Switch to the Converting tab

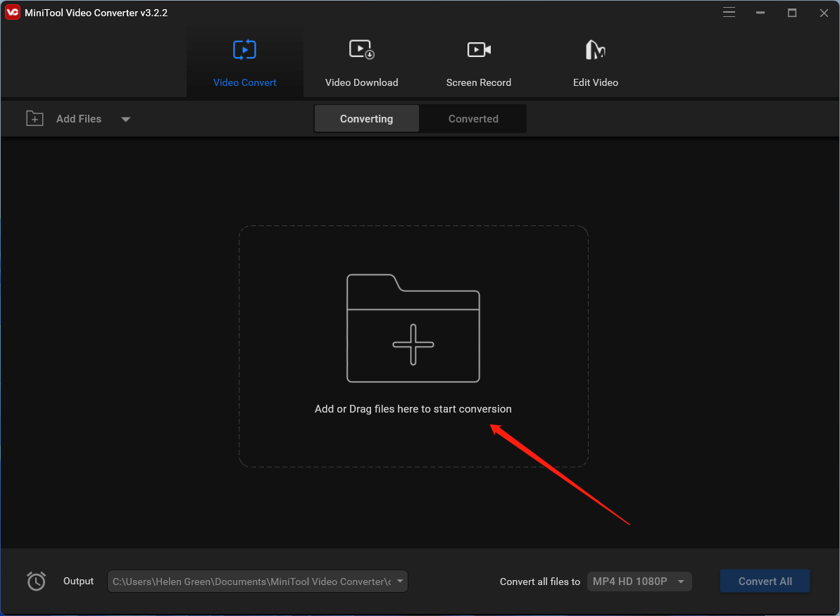pyautogui.click(x=366, y=118)
